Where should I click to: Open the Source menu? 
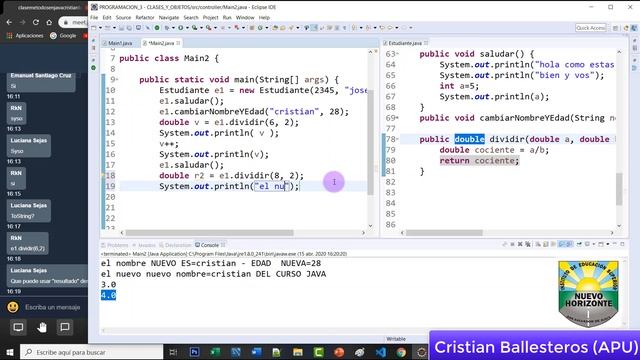coord(123,18)
